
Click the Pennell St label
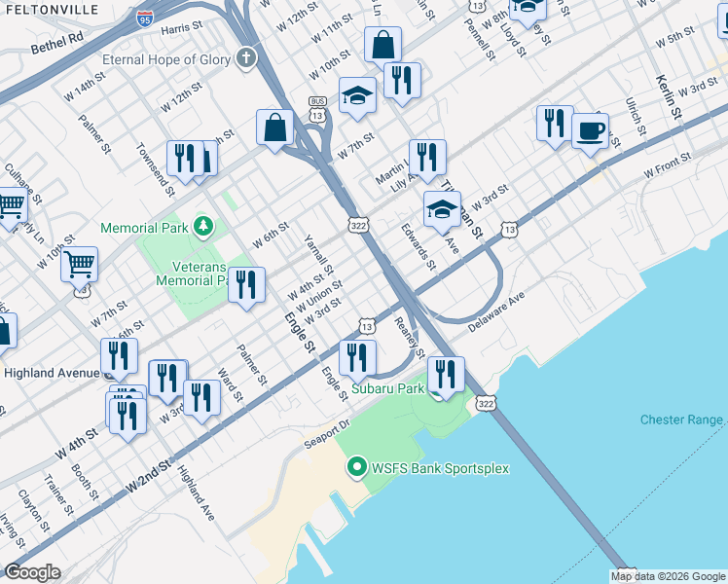(x=482, y=40)
